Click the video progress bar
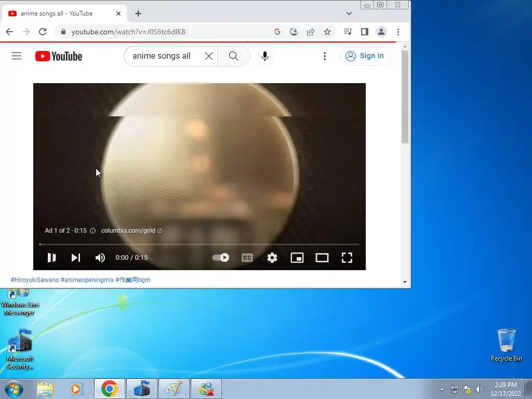This screenshot has height=399, width=532. [199, 244]
